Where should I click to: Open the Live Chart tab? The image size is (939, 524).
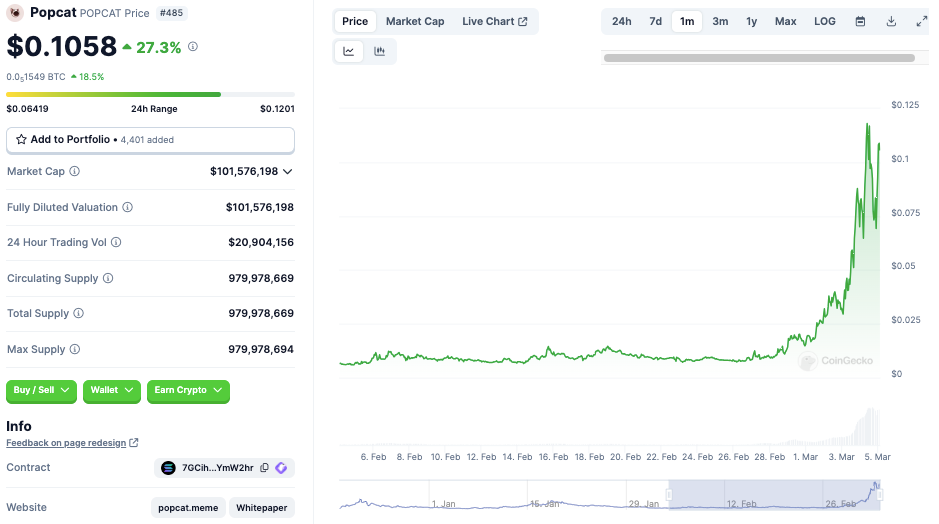click(x=495, y=22)
